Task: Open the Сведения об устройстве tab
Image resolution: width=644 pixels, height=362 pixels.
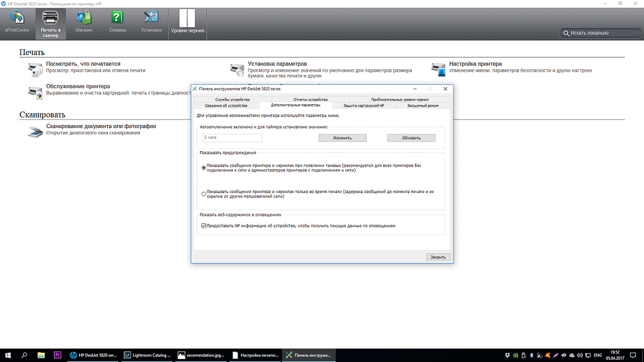Action: (x=226, y=105)
